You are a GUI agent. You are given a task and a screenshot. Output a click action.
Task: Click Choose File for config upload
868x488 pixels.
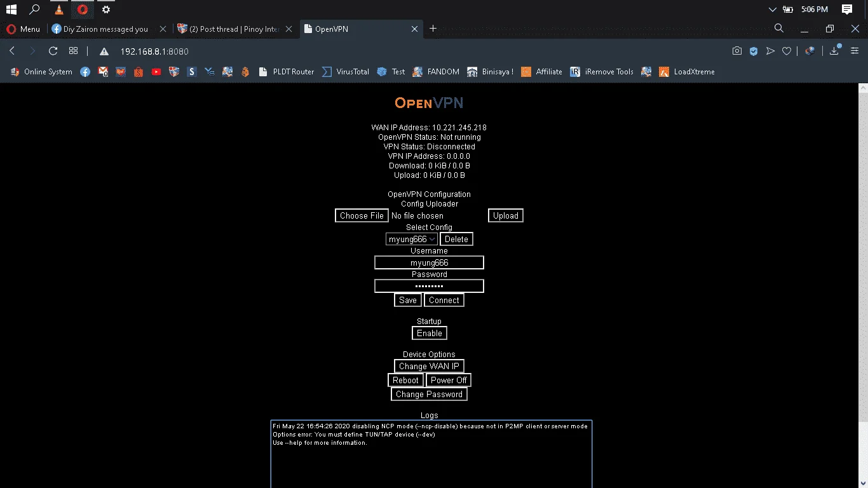click(362, 215)
